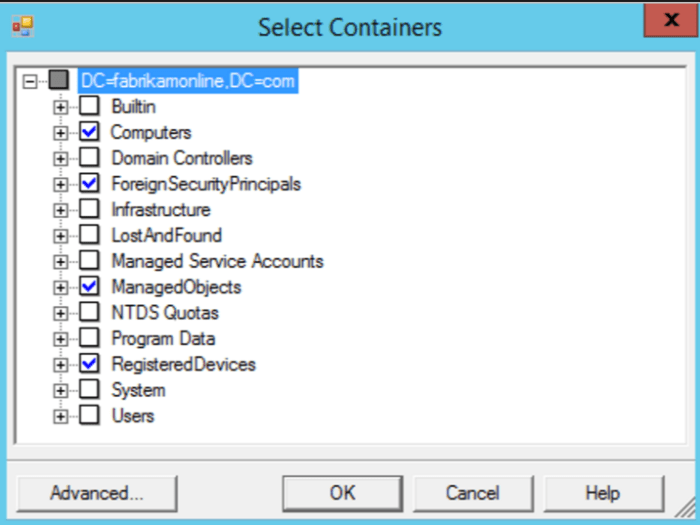Tick the Managed Service Accounts checkbox

click(x=90, y=261)
